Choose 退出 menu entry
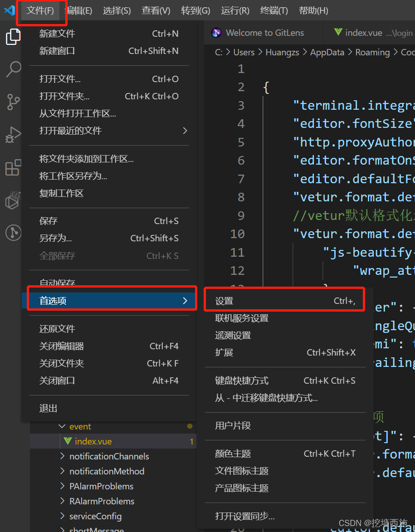Image resolution: width=415 pixels, height=532 pixels. 109,408
